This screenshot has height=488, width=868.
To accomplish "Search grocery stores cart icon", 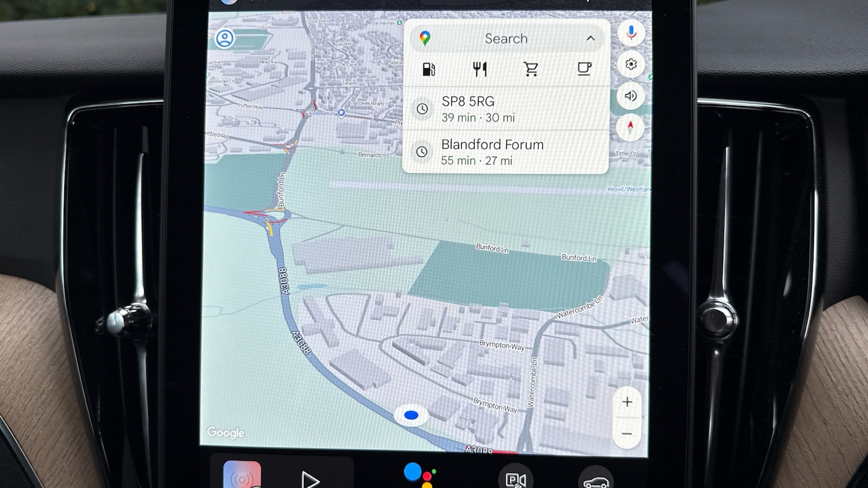I will [x=531, y=69].
